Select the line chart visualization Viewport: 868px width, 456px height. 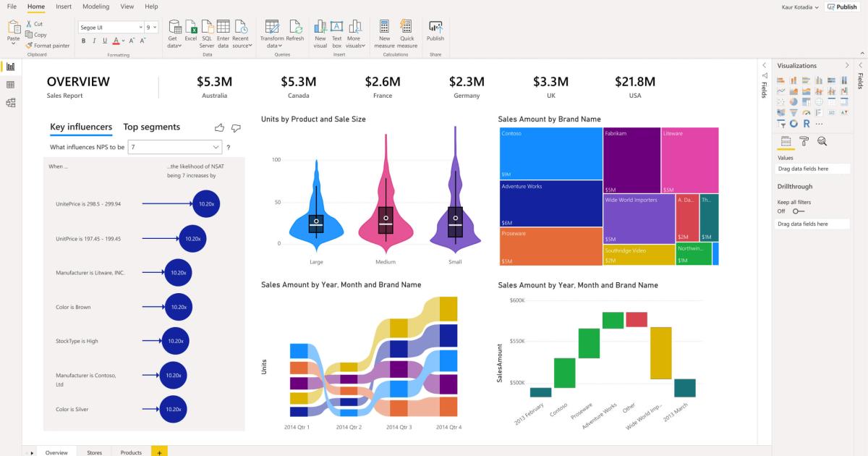coord(781,90)
